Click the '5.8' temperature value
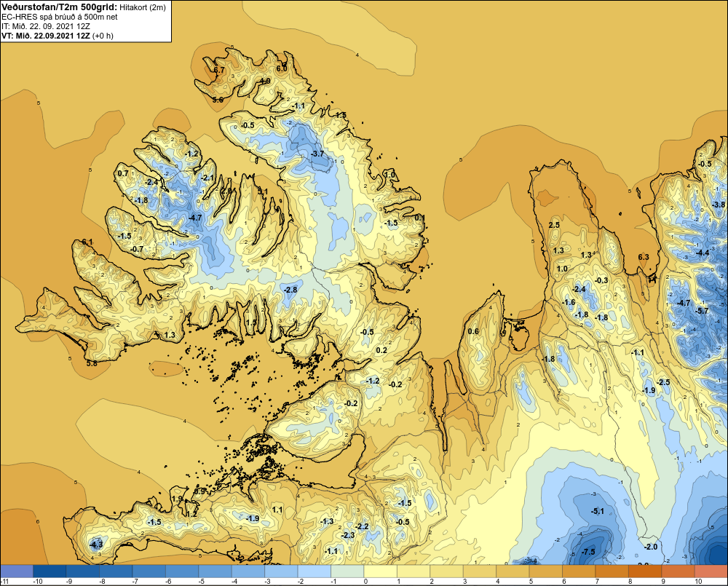This screenshot has height=586, width=728. (x=92, y=363)
